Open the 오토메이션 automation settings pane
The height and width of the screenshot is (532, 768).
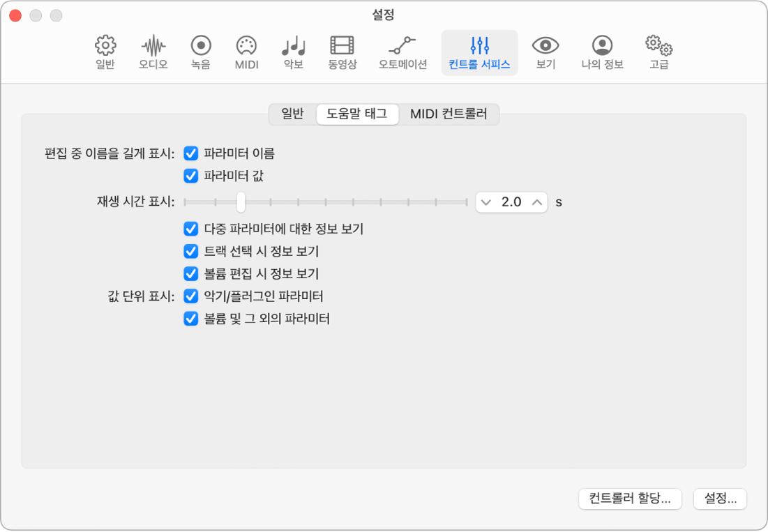(402, 52)
